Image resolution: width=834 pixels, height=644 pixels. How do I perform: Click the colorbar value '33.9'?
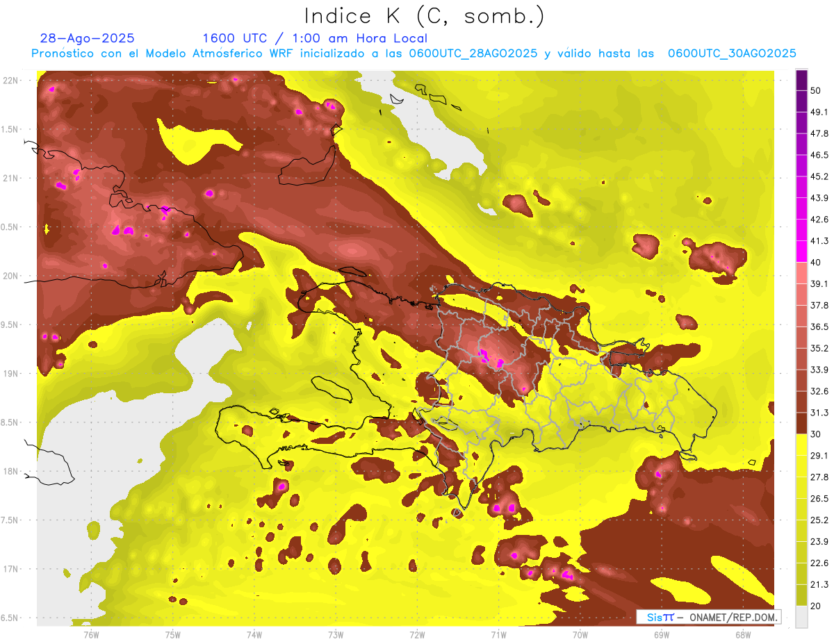(x=819, y=370)
